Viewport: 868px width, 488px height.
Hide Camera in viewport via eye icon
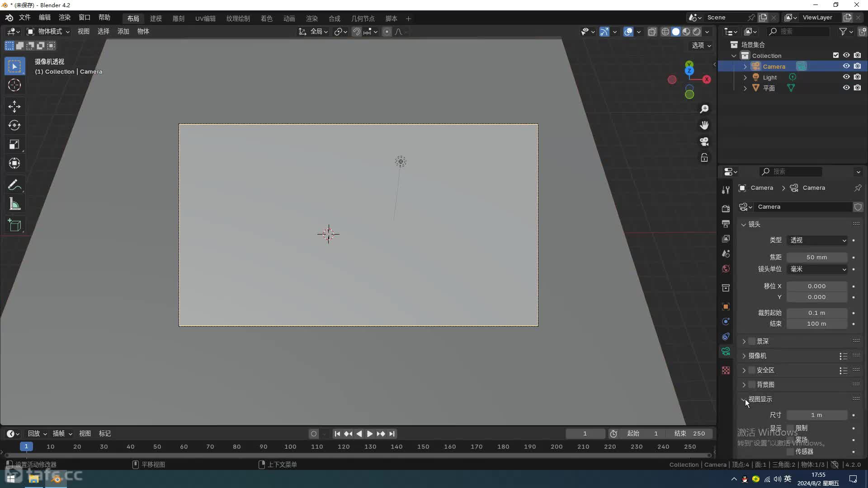coord(846,66)
